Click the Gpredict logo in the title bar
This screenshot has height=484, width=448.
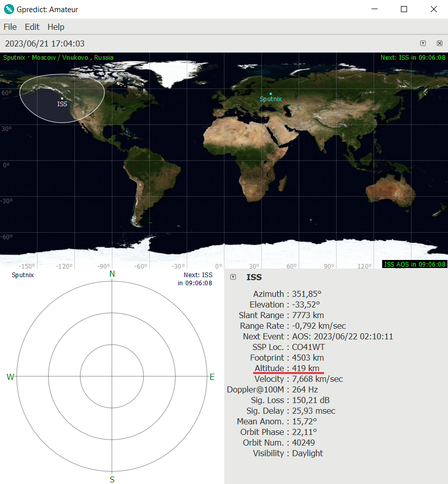(9, 9)
